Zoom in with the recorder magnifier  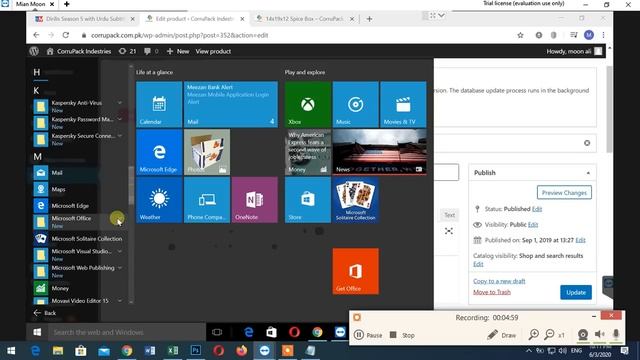click(x=533, y=335)
